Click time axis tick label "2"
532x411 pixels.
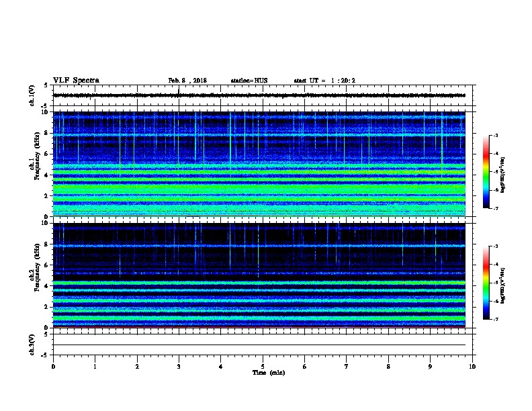(137, 367)
